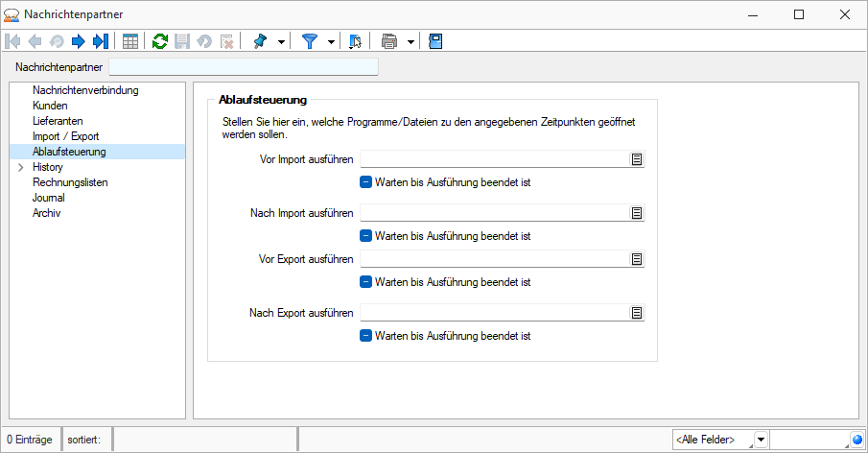Click the blue globe search icon
The image size is (868, 453).
pos(857,440)
